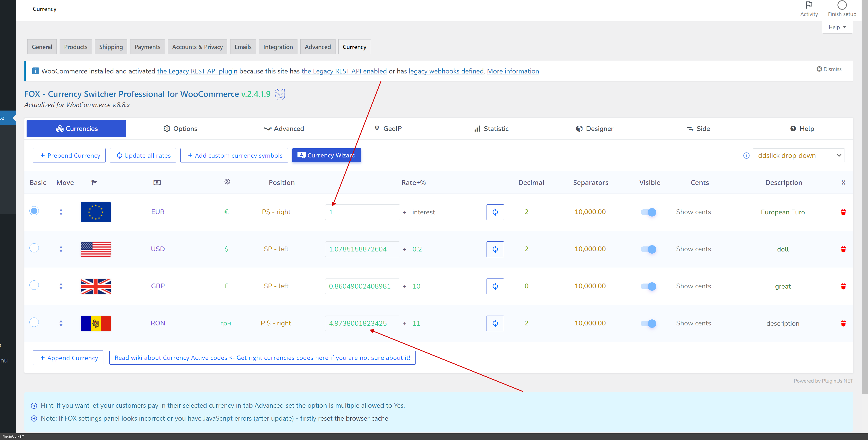Viewport: 868px width, 440px height.
Task: Delete the EUR currency row
Action: point(843,212)
